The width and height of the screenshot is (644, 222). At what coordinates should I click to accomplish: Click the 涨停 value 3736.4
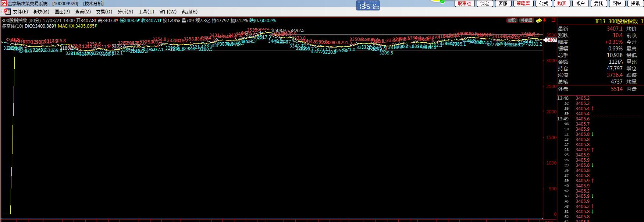(615, 75)
